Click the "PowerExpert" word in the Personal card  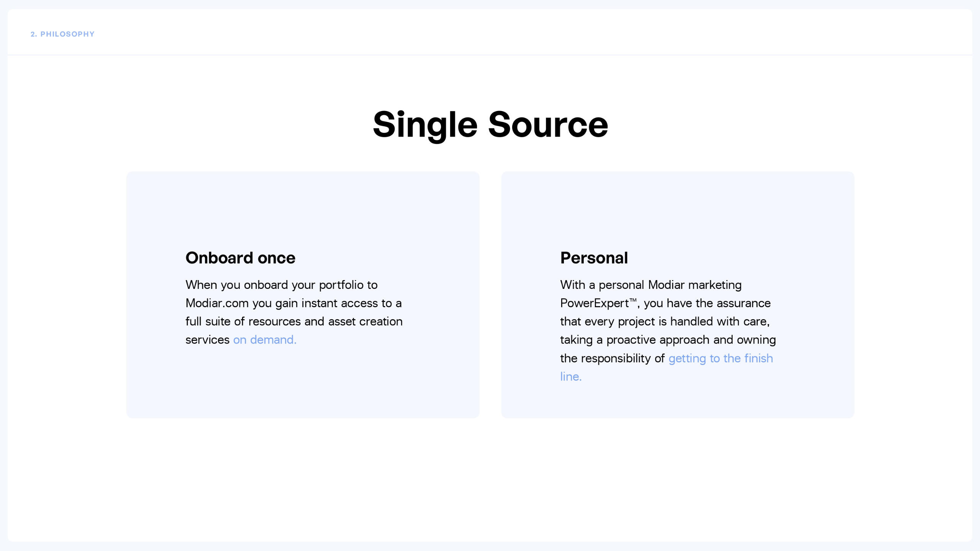tap(594, 303)
